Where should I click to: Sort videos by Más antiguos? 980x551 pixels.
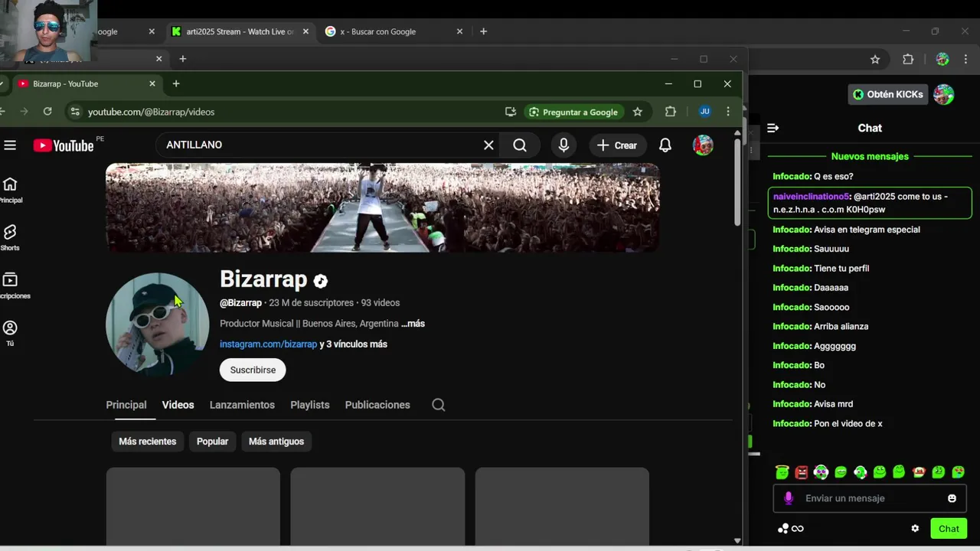276,442
